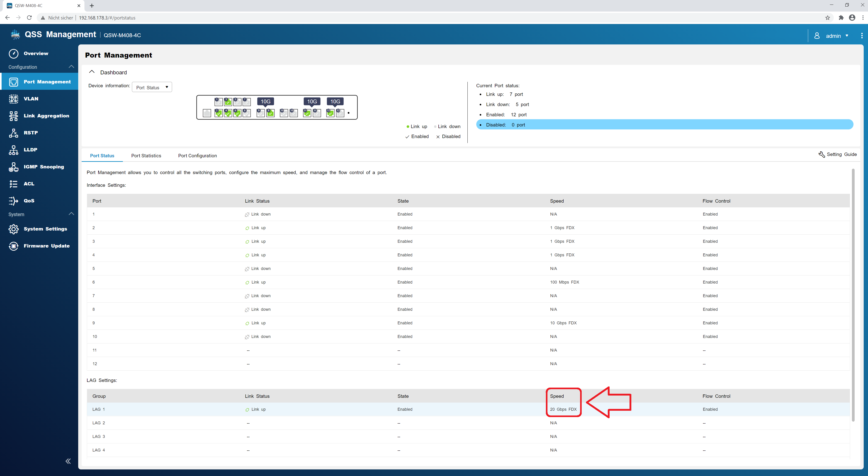868x476 pixels.
Task: Click the Setting Guide wrench icon
Action: coord(822,154)
